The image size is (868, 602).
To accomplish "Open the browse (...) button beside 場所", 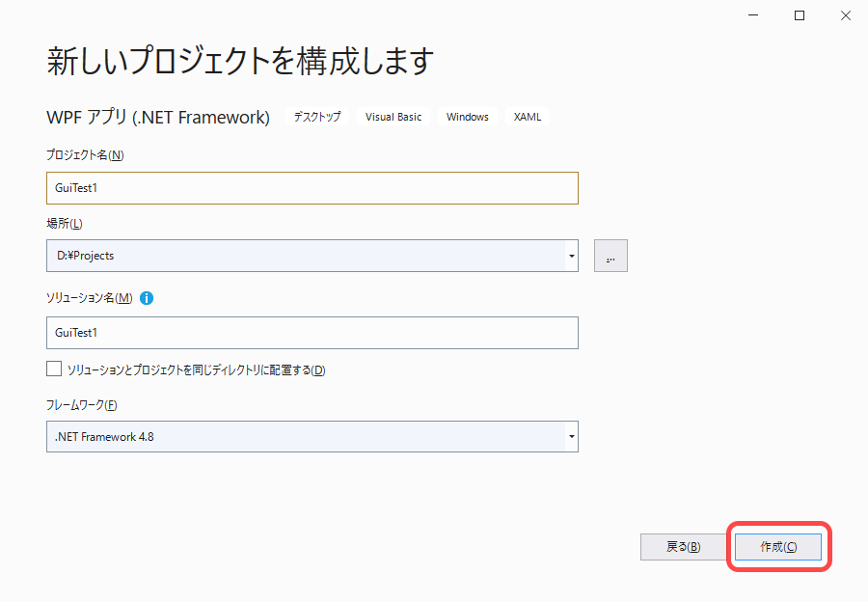I will click(x=610, y=255).
